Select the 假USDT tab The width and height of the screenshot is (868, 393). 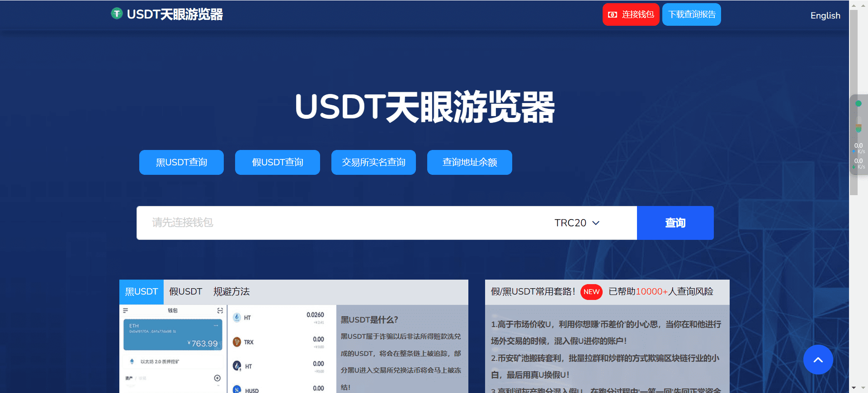[x=185, y=292]
